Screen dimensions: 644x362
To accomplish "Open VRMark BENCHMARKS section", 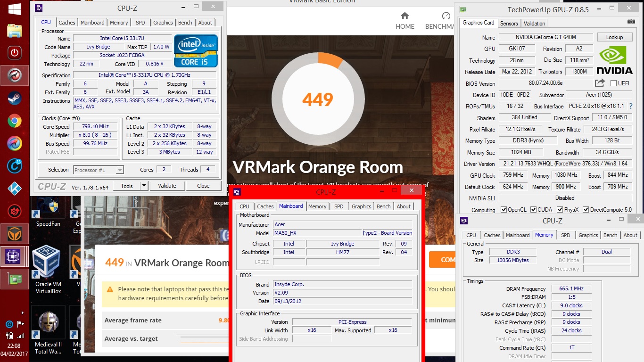I will pyautogui.click(x=439, y=21).
